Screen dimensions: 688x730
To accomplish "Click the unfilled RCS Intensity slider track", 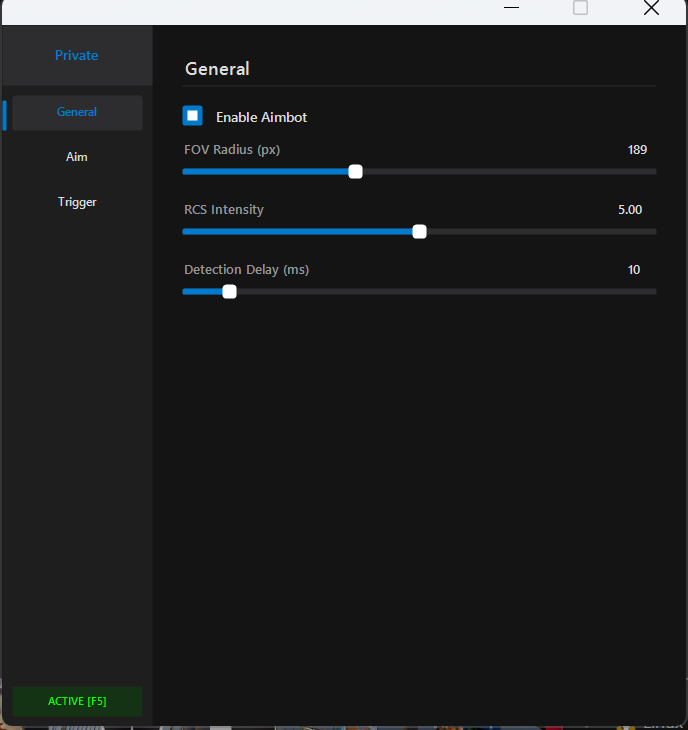I will point(540,231).
